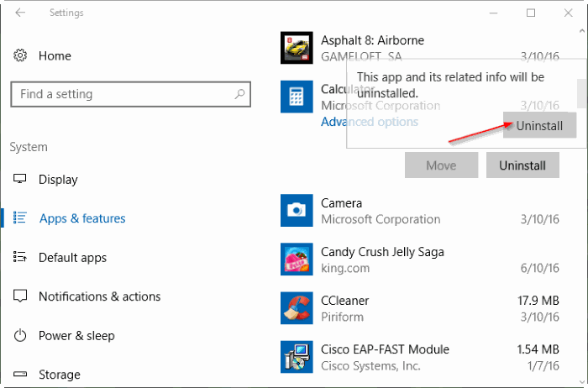Go to Default apps
Image resolution: width=588 pixels, height=388 pixels.
click(x=73, y=258)
